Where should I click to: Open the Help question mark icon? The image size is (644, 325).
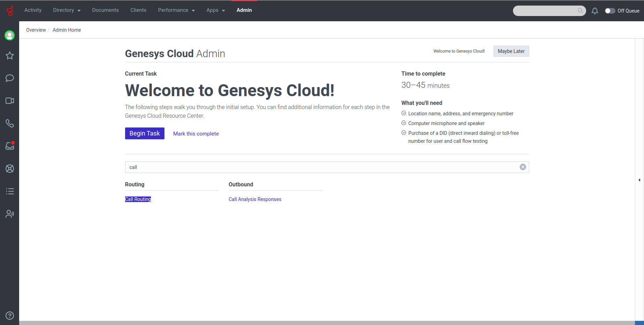[x=10, y=316]
